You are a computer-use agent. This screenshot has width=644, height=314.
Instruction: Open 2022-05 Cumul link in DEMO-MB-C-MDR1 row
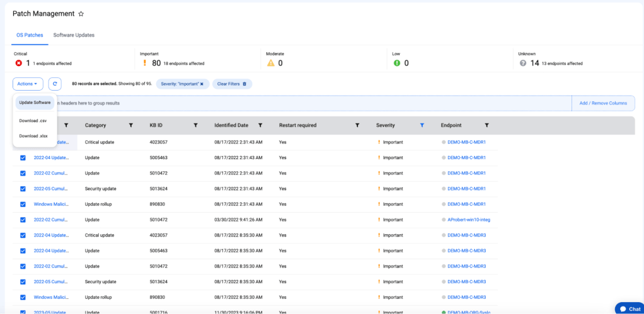51,189
